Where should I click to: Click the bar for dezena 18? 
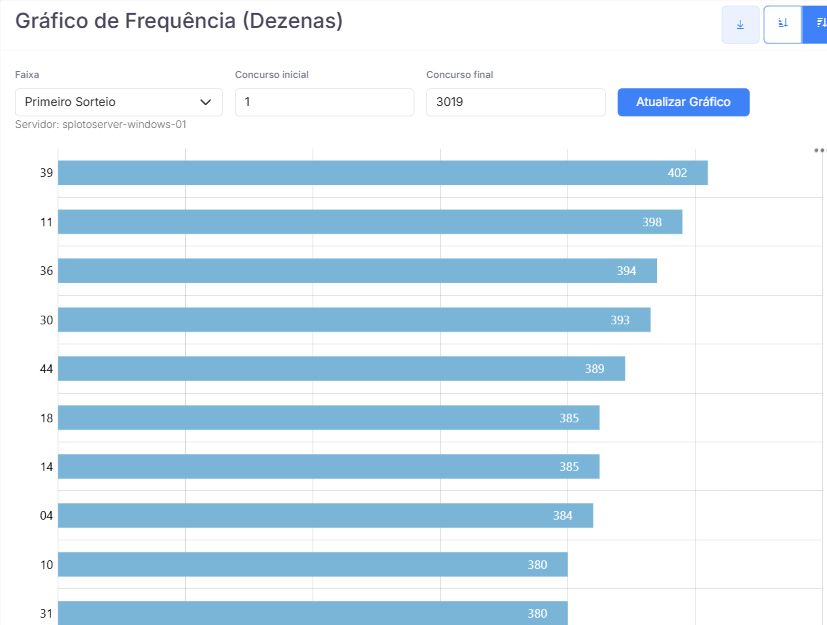click(329, 418)
